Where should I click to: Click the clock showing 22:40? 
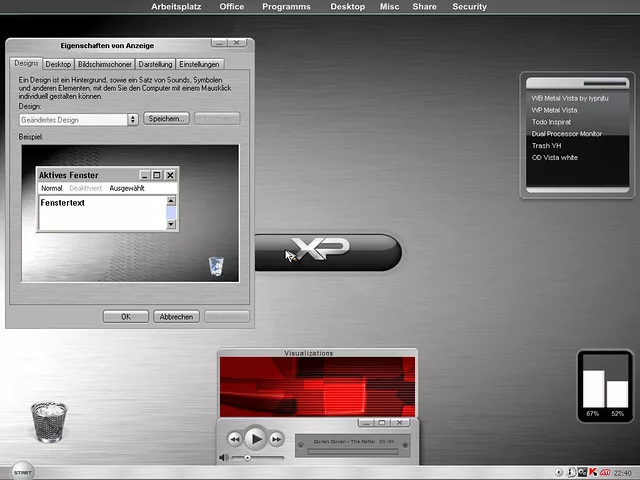pyautogui.click(x=622, y=473)
